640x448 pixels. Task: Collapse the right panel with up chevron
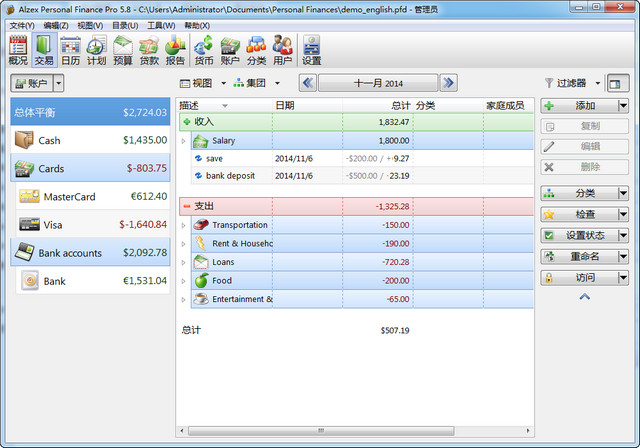(x=584, y=297)
